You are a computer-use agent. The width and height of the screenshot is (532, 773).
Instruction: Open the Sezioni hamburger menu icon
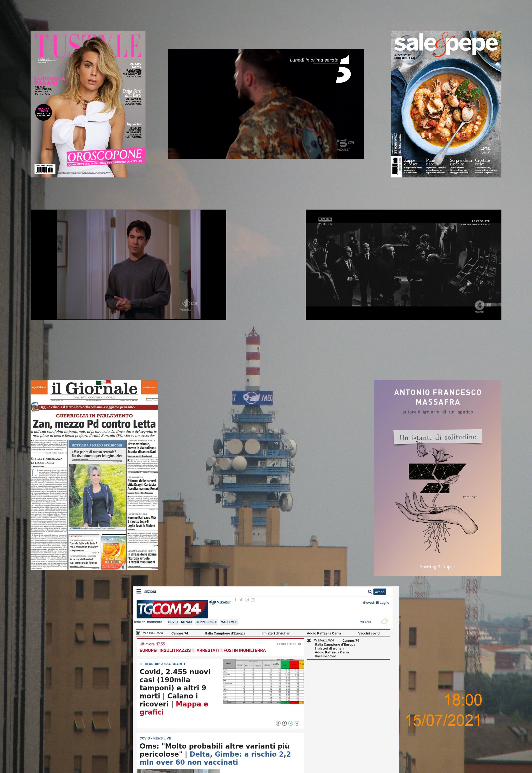point(139,591)
